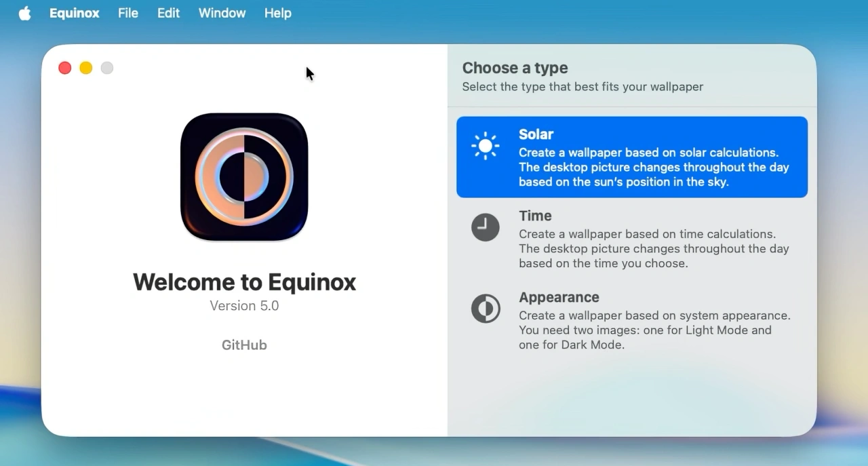Click the half-circle Appearance icon
Viewport: 868px width, 466px height.
click(485, 308)
